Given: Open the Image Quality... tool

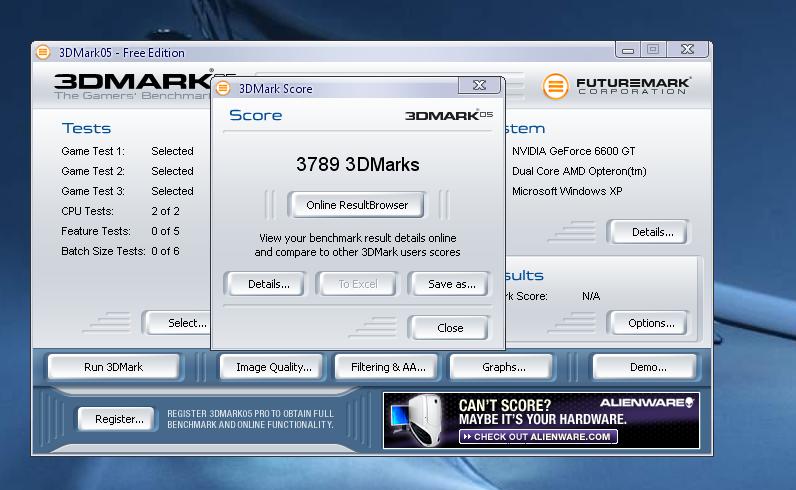Looking at the screenshot, I should point(272,367).
